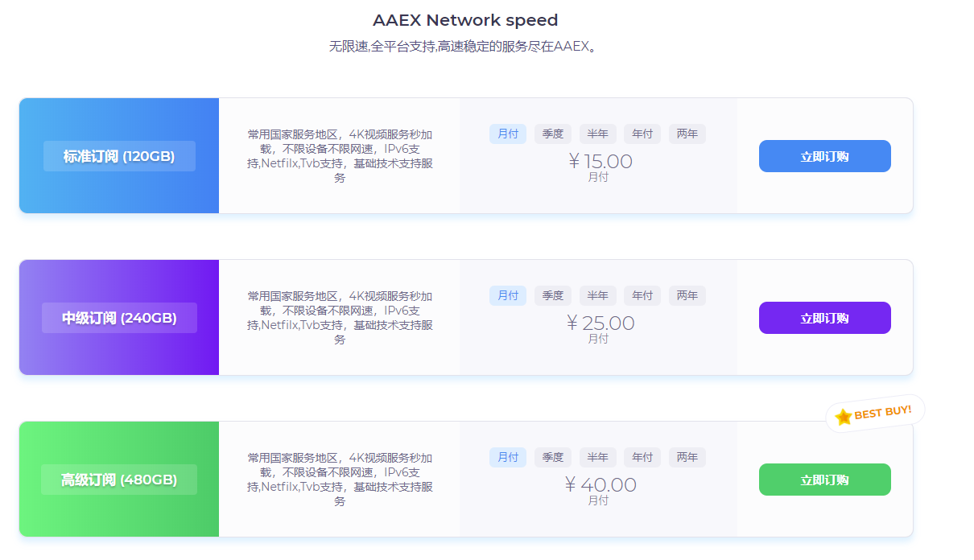Select 季度 billing for 标准订阅 plan
Viewport: 974px width, 560px height.
[552, 134]
